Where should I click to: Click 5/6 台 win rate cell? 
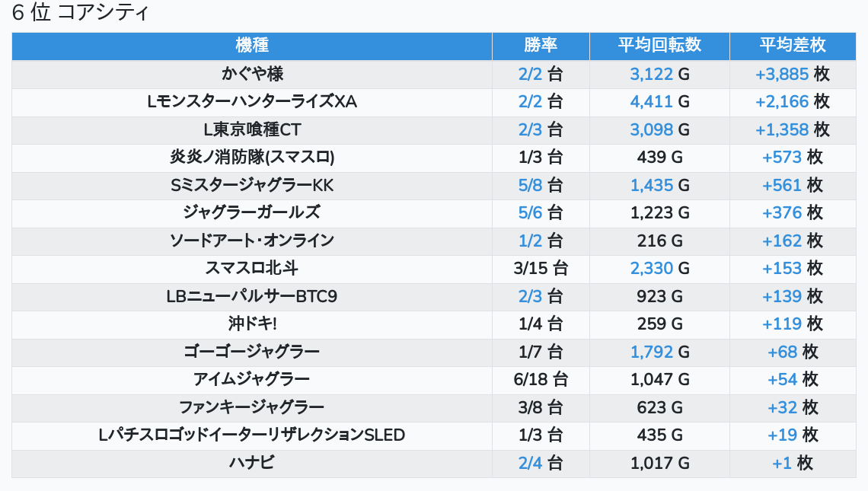click(541, 212)
